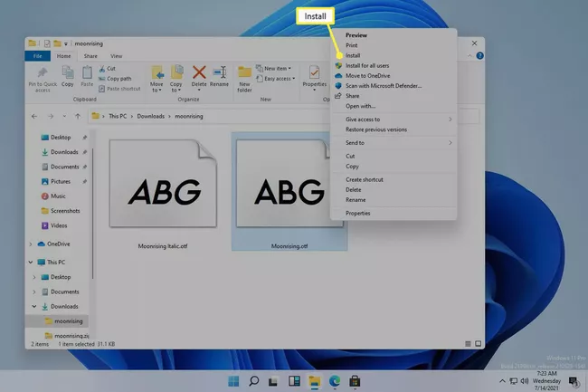Choose Install for all users
588x392 pixels.
click(368, 65)
